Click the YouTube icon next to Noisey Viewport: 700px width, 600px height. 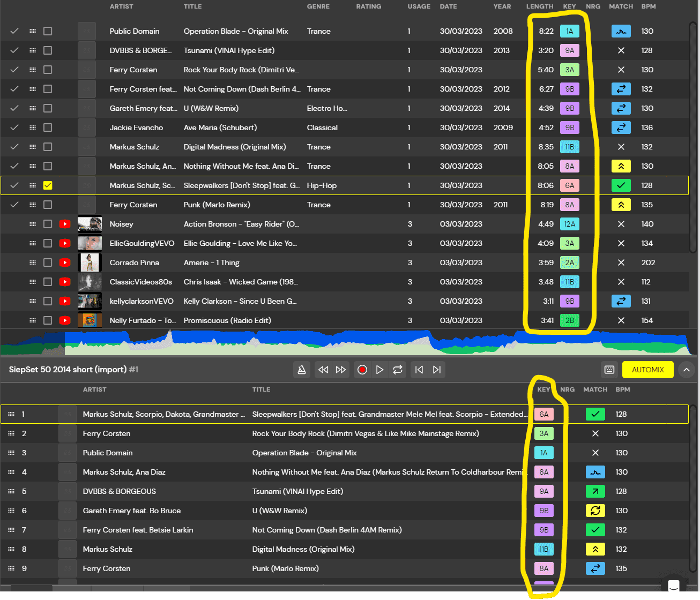[65, 224]
